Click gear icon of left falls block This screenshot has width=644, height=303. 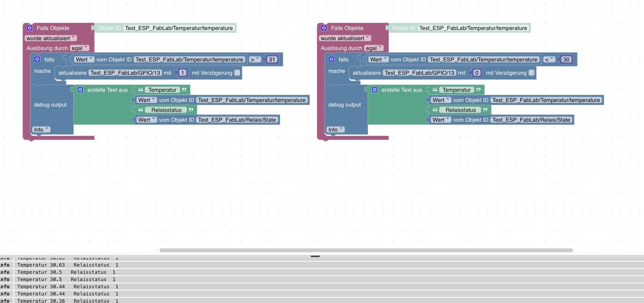(37, 59)
